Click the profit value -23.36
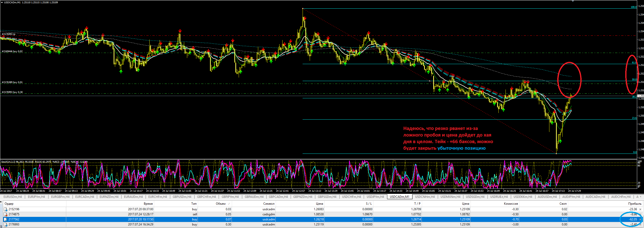Viewport: 644px width, 228px height. pyautogui.click(x=633, y=209)
